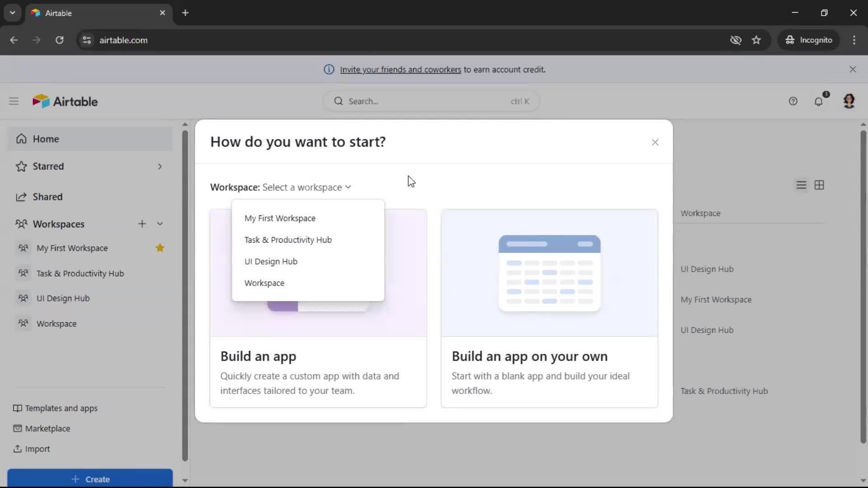
Task: Choose Task & Productivity Hub from dropdown
Action: click(x=308, y=240)
